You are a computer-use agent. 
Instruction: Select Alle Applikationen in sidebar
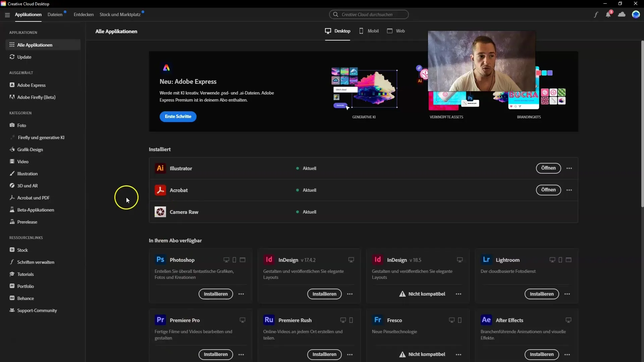[x=43, y=45]
